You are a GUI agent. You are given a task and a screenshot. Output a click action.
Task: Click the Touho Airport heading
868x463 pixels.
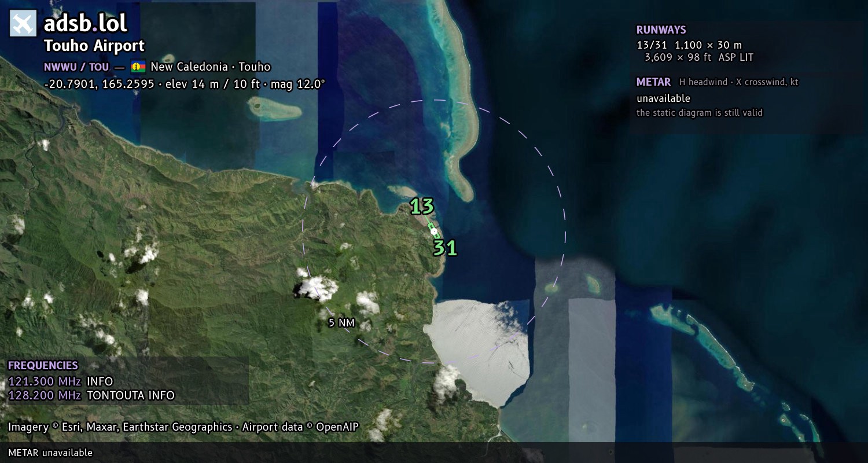pos(94,46)
